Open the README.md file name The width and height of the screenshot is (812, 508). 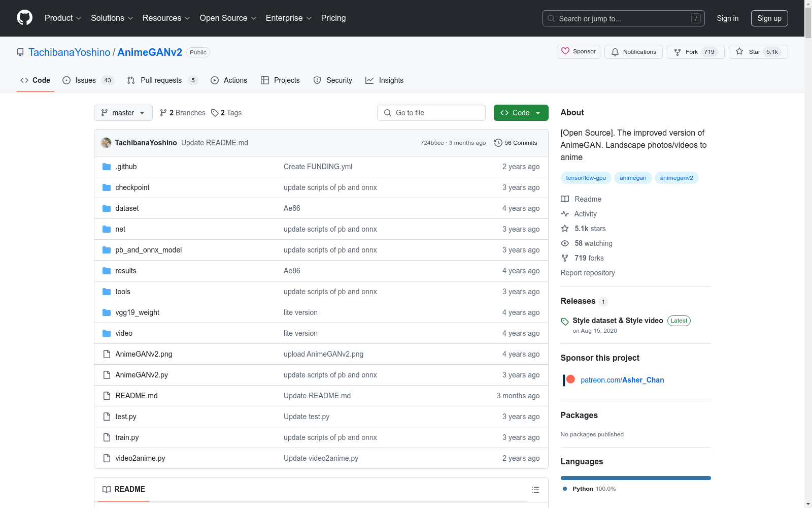click(137, 396)
